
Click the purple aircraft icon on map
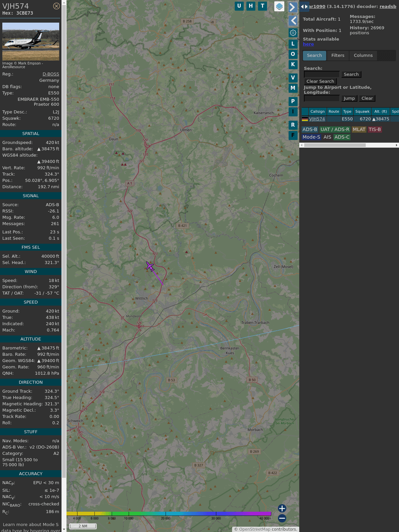tap(150, 266)
